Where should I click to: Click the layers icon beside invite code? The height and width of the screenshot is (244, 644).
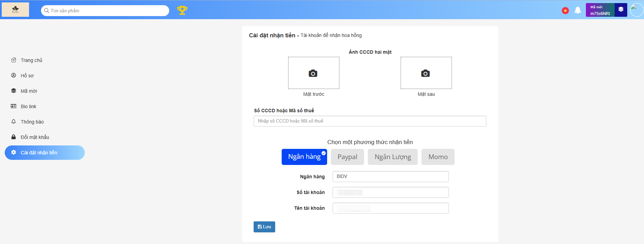click(x=621, y=10)
